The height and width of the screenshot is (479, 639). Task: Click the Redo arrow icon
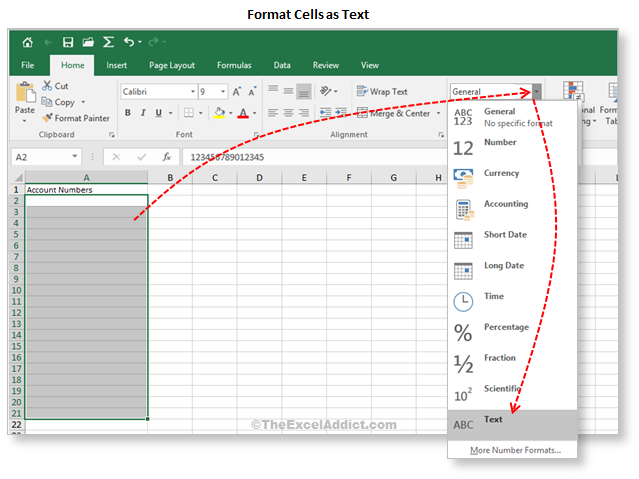(153, 42)
